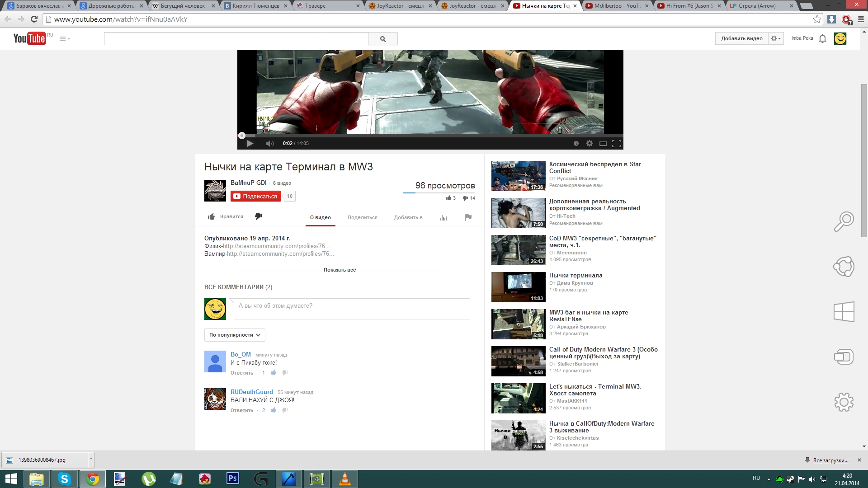The height and width of the screenshot is (488, 868).
Task: Dislike the video with thumbs down
Action: click(259, 216)
